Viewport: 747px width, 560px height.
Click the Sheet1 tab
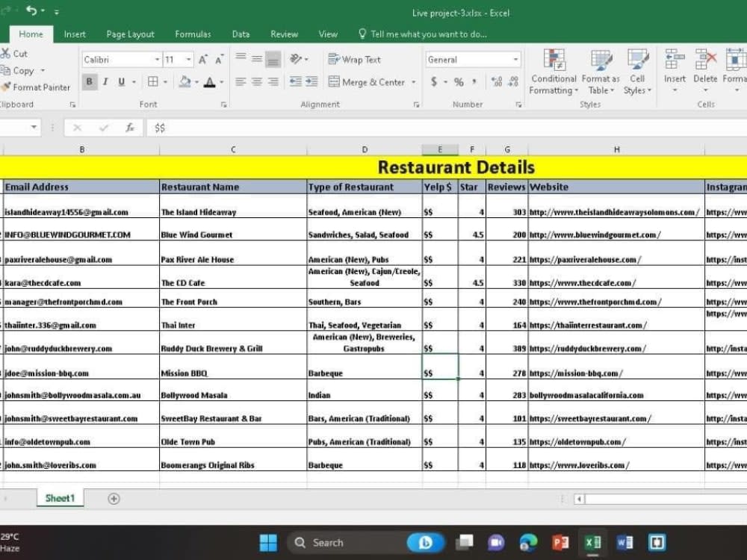(60, 498)
